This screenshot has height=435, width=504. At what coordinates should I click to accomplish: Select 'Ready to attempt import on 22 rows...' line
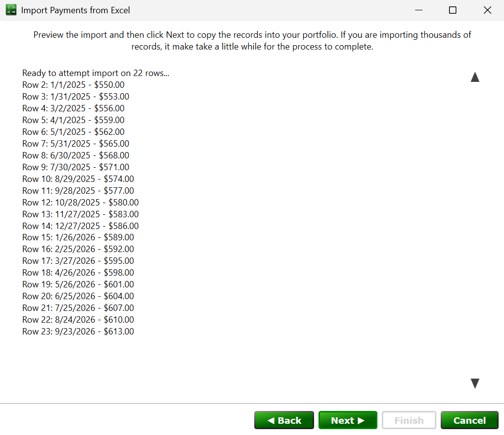point(96,73)
